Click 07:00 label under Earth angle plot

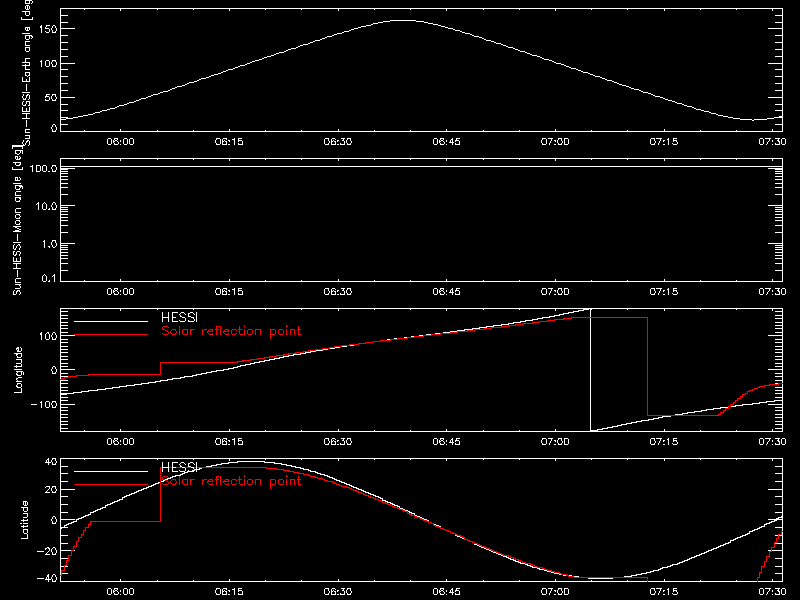point(555,142)
